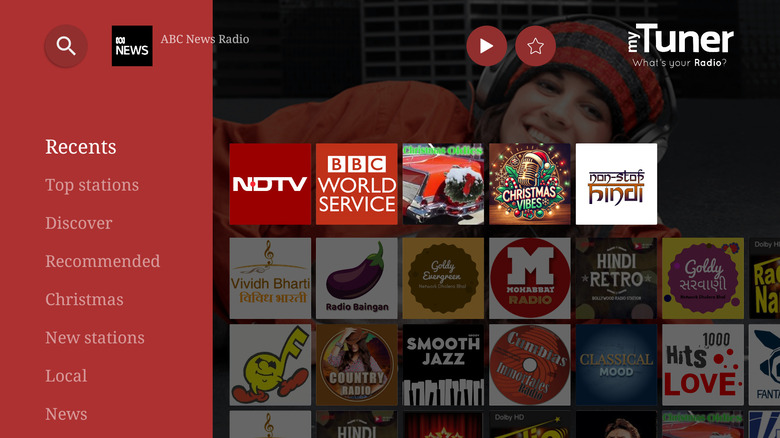Image resolution: width=780 pixels, height=438 pixels.
Task: Open Radio Baingan eggplant tile
Action: [357, 278]
